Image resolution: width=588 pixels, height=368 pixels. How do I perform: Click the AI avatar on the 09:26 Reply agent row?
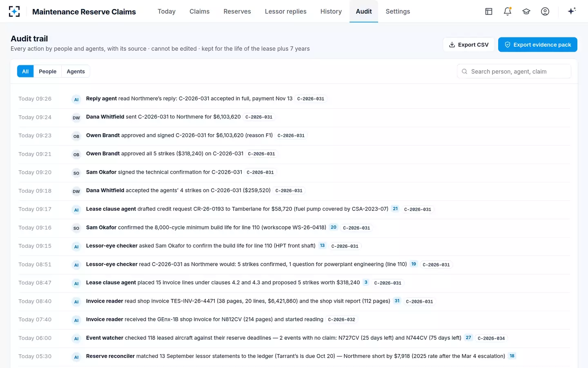[76, 99]
